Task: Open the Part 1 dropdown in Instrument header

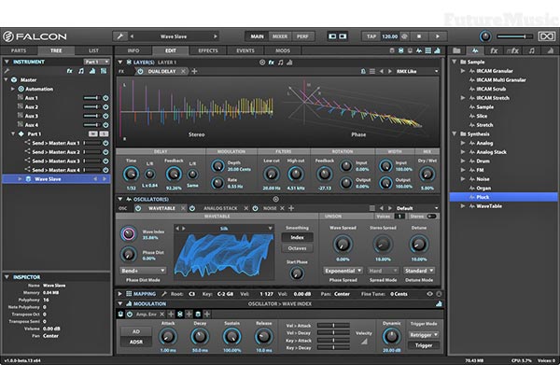Action: coord(96,63)
